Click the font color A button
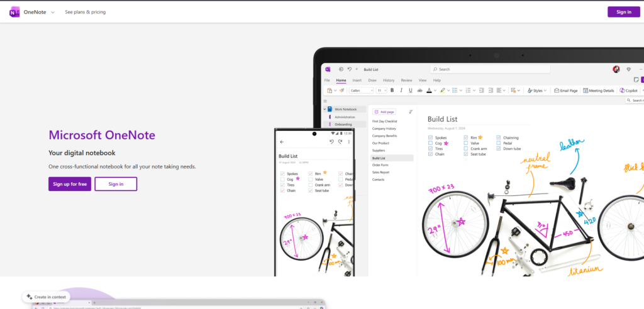Viewport: 644px width, 309px height. pyautogui.click(x=429, y=90)
